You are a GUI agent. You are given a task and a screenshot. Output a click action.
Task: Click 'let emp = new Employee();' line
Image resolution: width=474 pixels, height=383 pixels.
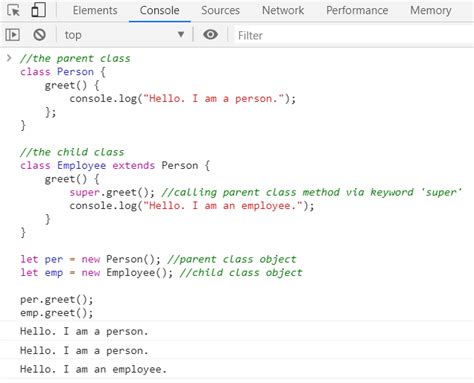tap(96, 272)
